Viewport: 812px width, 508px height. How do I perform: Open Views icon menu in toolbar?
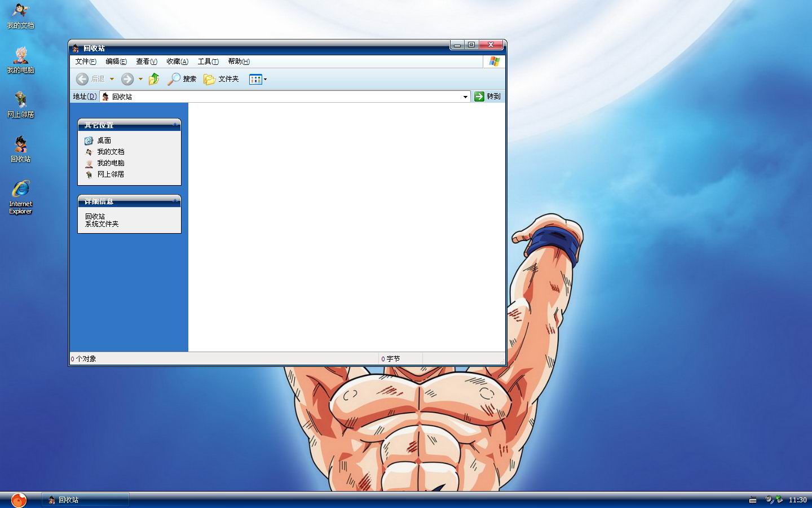point(258,79)
